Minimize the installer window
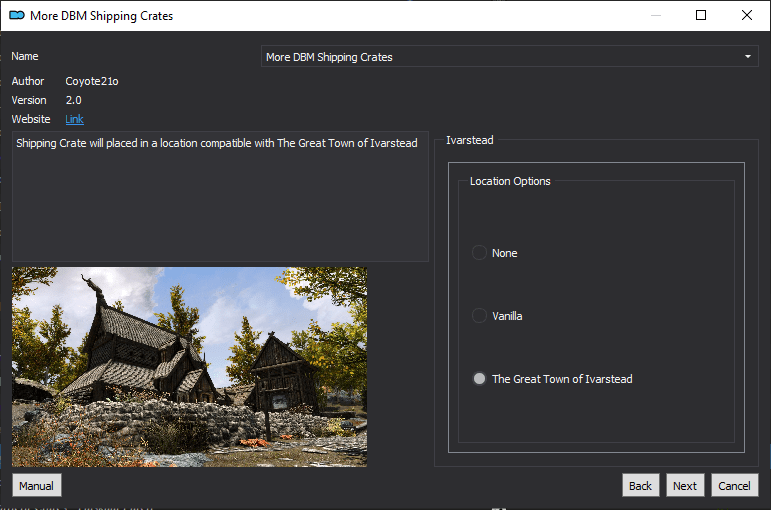The height and width of the screenshot is (510, 771). point(655,15)
